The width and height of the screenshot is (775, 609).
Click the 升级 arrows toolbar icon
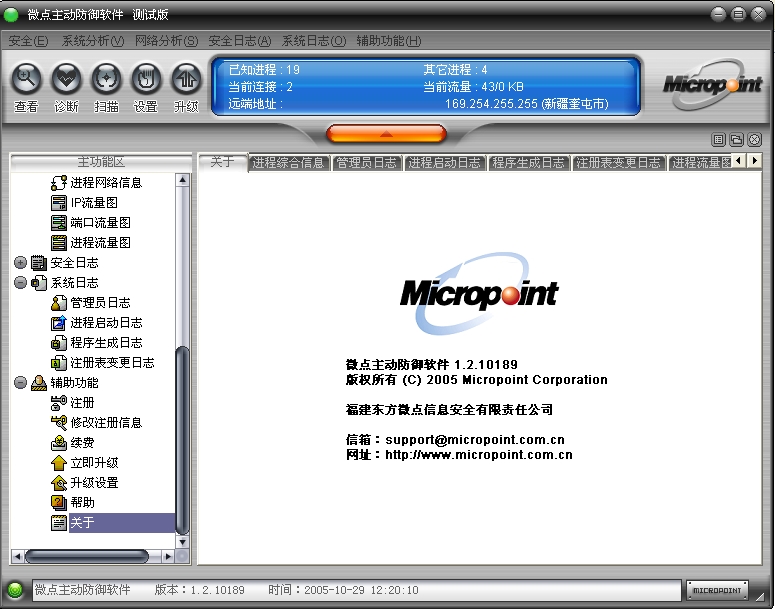[186, 79]
